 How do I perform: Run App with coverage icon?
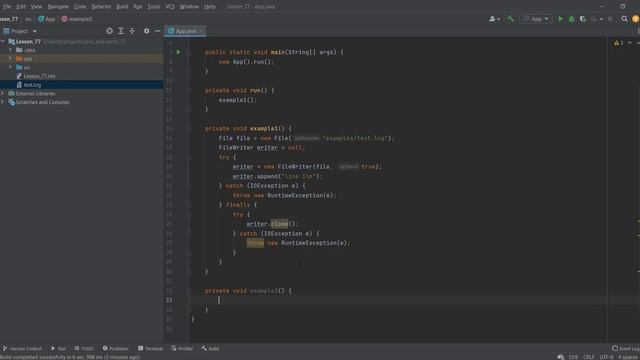582,19
